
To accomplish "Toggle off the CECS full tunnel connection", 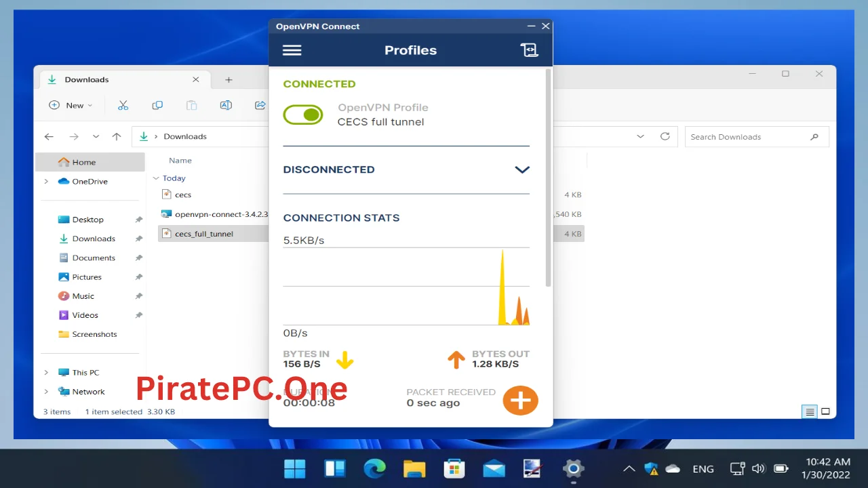I will click(303, 115).
